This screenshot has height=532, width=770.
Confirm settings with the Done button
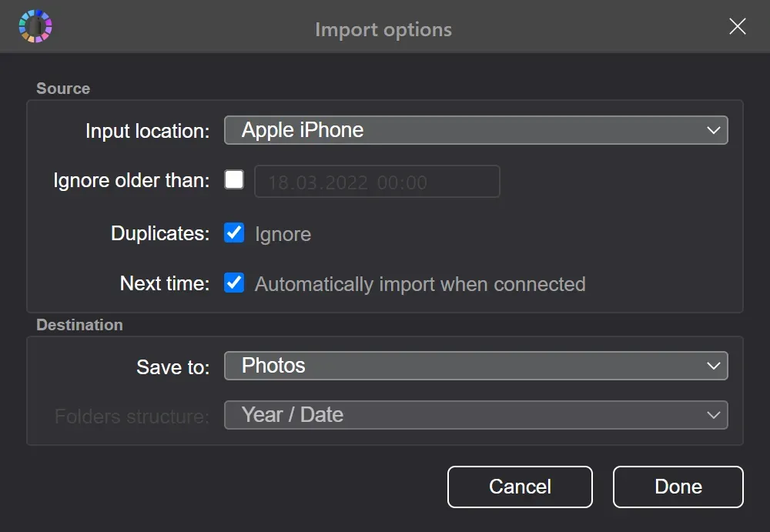click(678, 487)
